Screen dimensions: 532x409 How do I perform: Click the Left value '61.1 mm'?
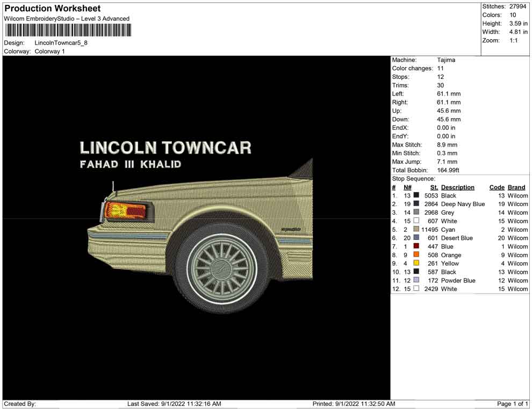point(449,93)
